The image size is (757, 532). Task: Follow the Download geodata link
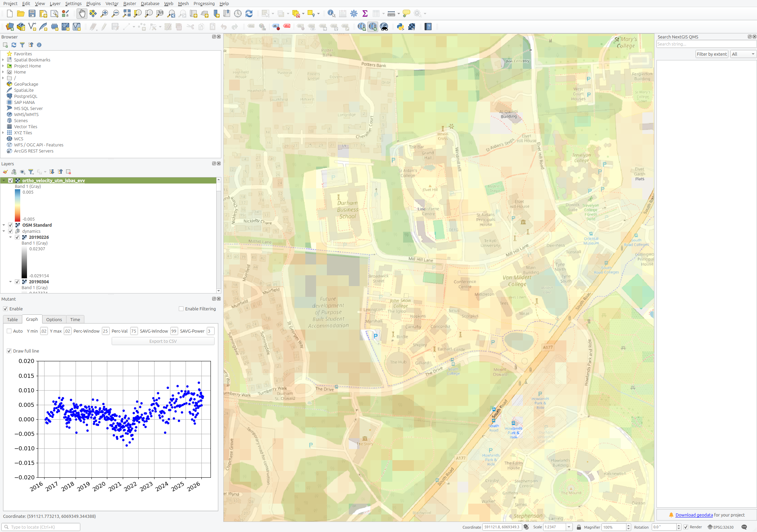(694, 515)
